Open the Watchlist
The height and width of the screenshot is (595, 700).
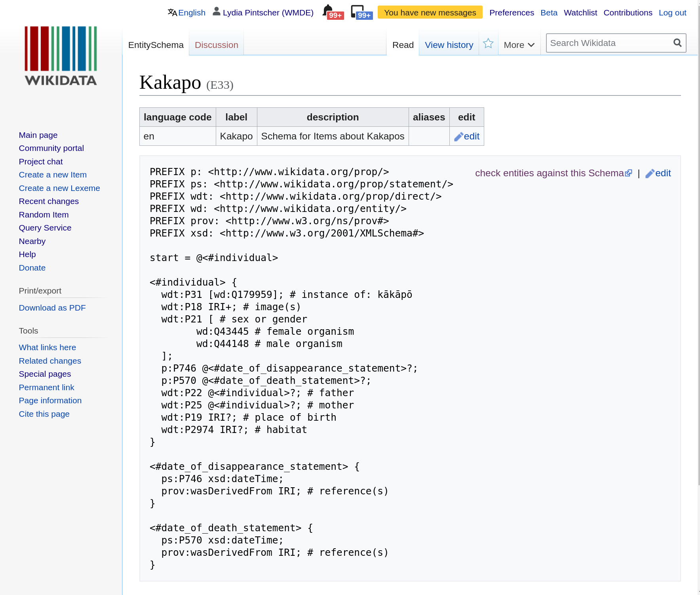[x=580, y=13]
